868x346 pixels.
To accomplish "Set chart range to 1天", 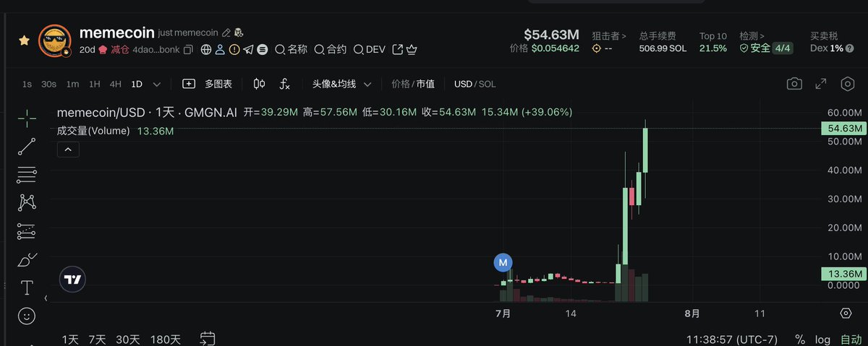I will [70, 339].
